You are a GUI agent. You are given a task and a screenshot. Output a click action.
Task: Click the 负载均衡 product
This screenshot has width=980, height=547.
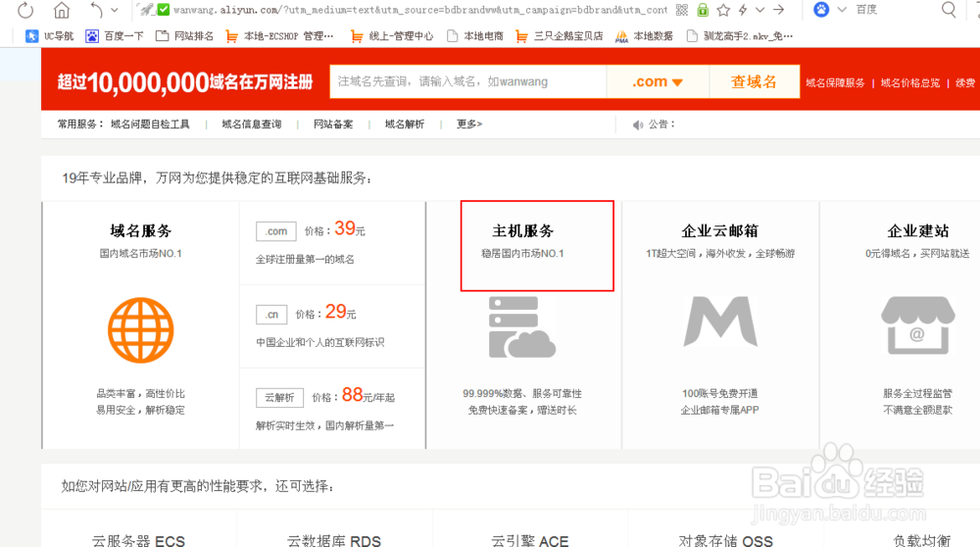(922, 541)
